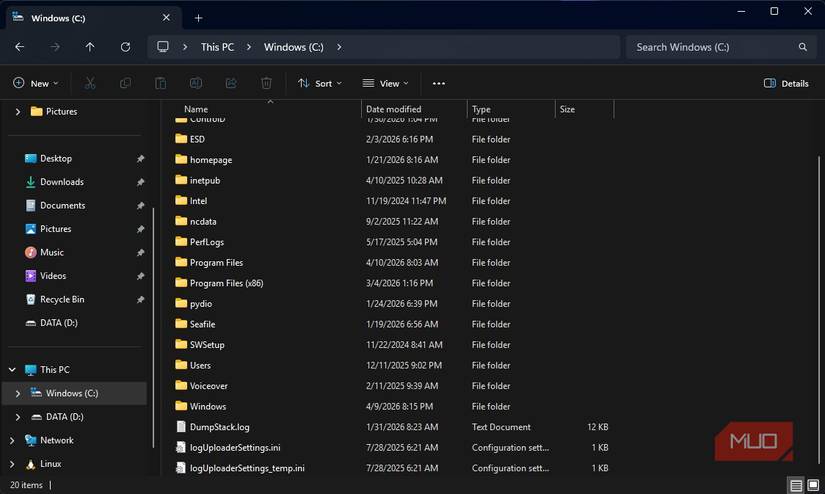
Task: Go up one folder level
Action: point(90,47)
